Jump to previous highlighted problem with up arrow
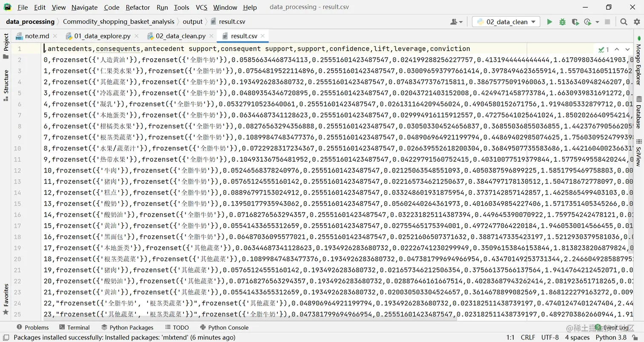Image resolution: width=644 pixels, height=342 pixels. click(x=616, y=49)
